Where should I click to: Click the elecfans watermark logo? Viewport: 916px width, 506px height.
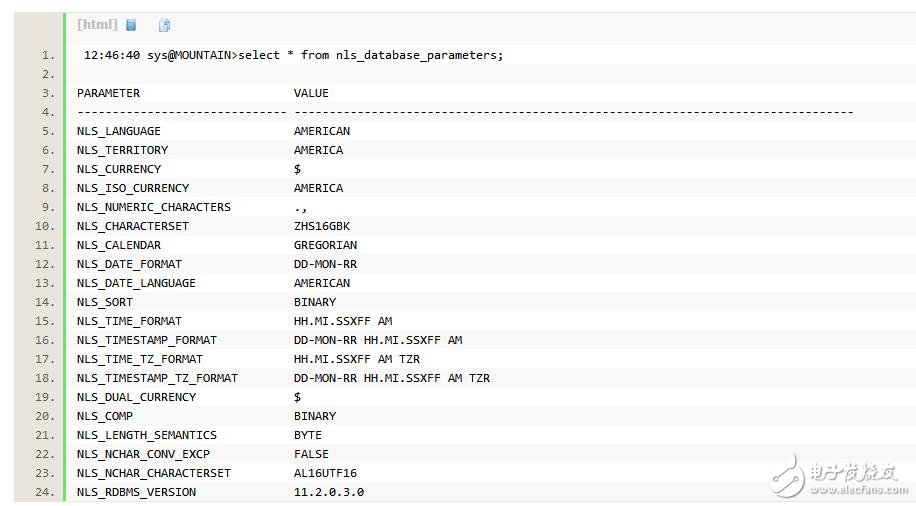790,473
